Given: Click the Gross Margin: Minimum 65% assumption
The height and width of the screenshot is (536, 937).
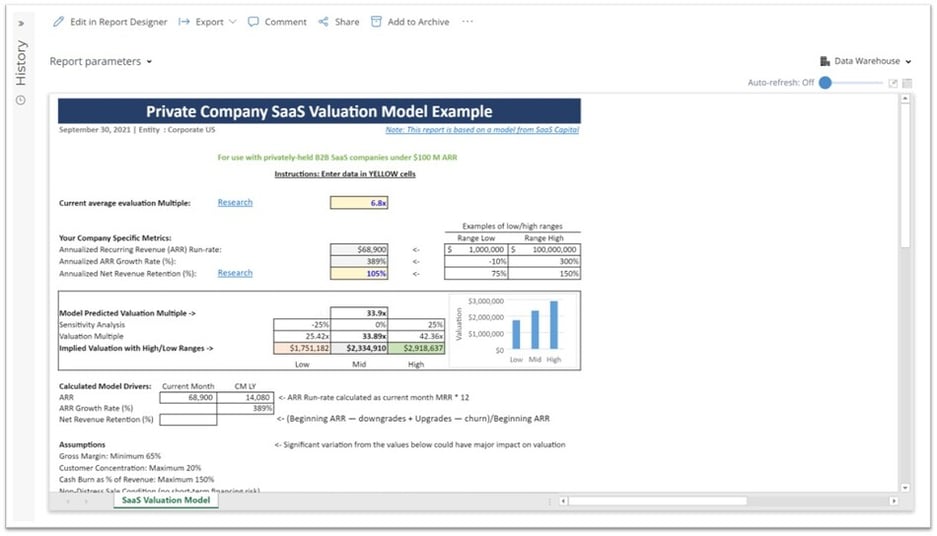Looking at the screenshot, I should pyautogui.click(x=110, y=456).
